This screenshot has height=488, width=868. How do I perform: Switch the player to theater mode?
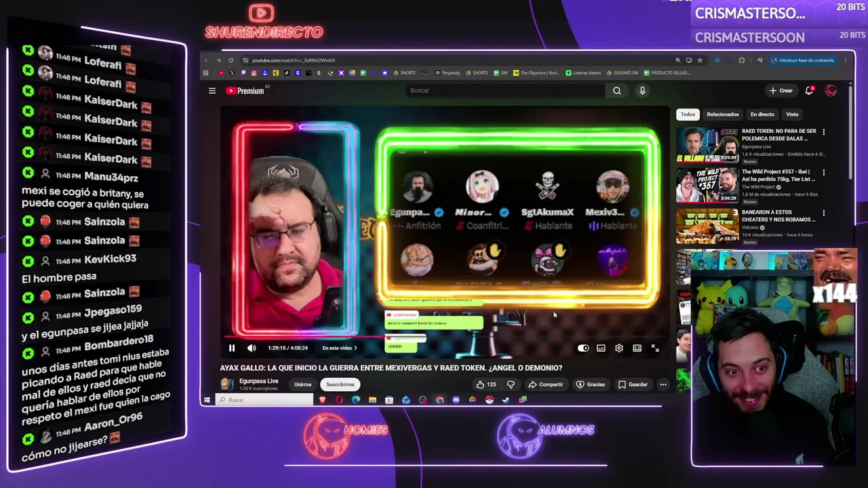[637, 348]
